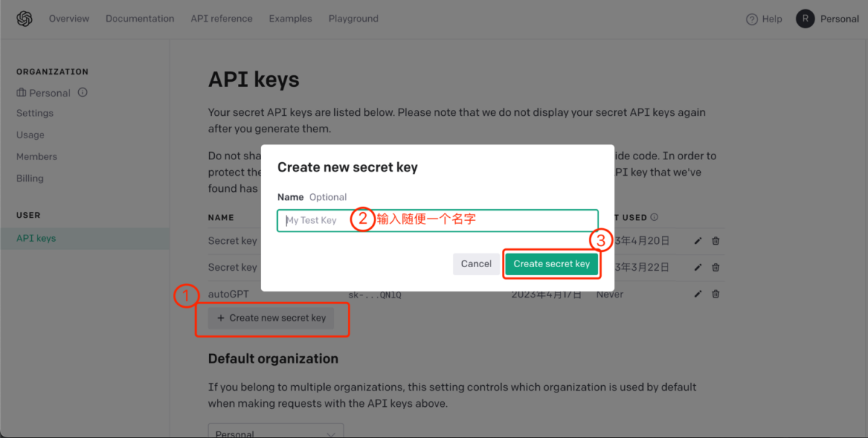Go to the Playground tab
Image resolution: width=868 pixels, height=438 pixels.
coord(353,19)
